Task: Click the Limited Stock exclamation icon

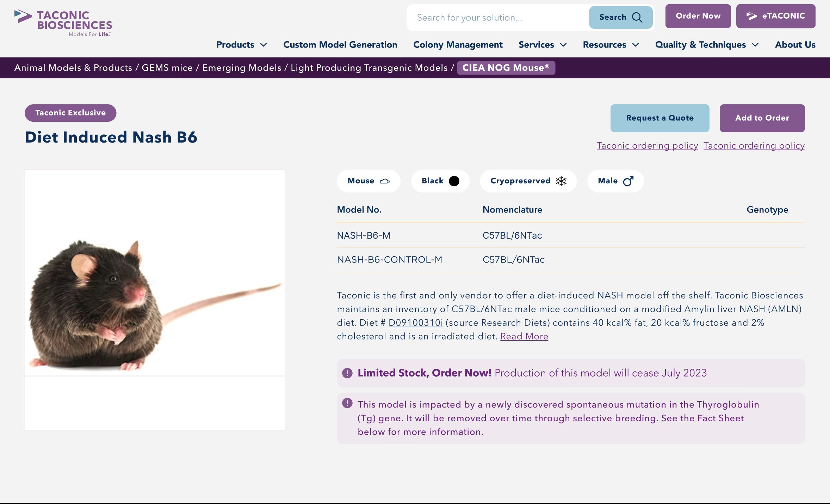Action: [347, 373]
